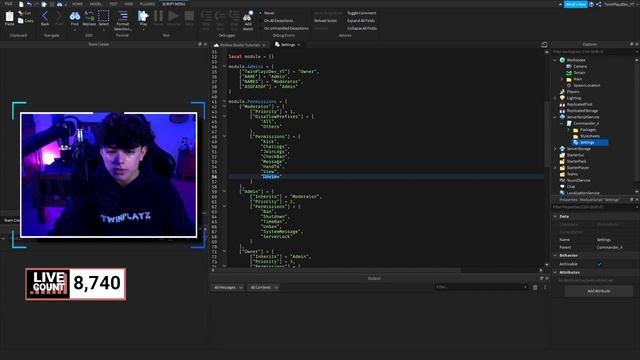Viewport: 640px width, 360px height.
Task: Open the FILE menu
Action: (8, 4)
